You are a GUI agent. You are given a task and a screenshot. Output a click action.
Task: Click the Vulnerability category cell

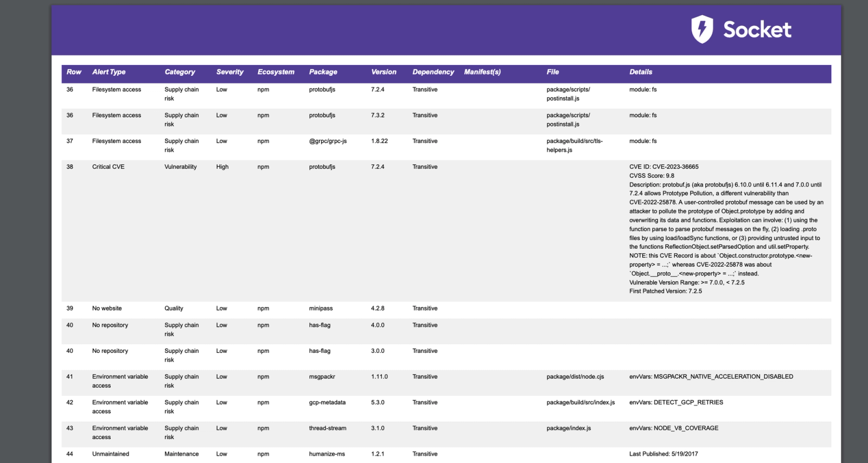180,167
